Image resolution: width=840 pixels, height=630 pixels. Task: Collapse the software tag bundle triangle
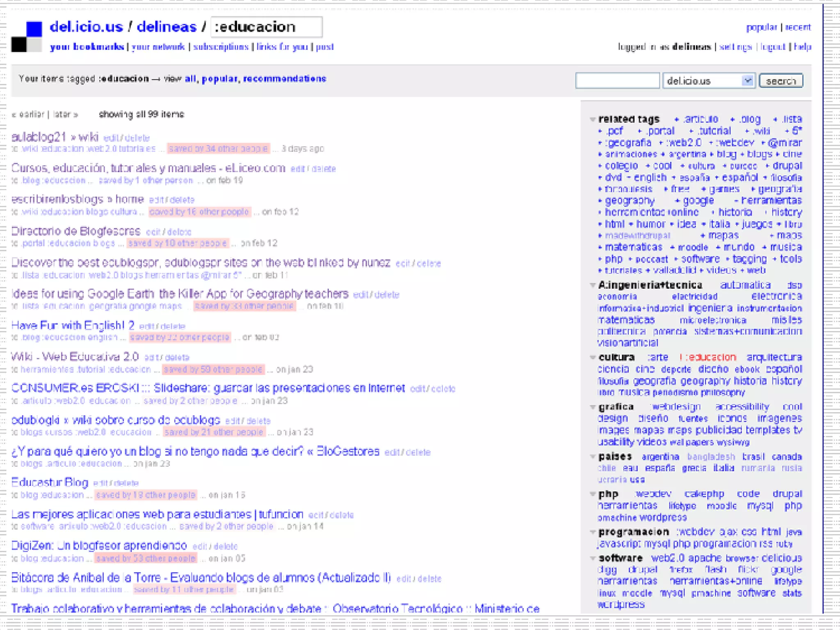click(x=592, y=559)
